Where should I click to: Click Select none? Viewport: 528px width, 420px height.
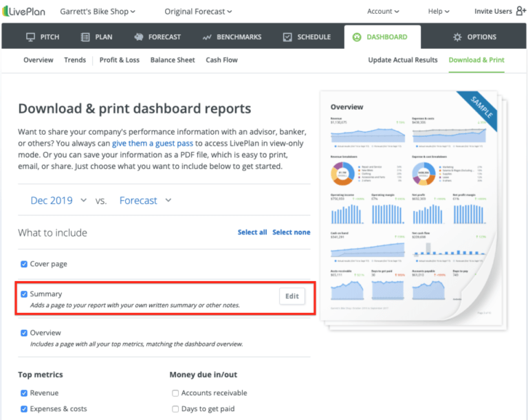291,232
